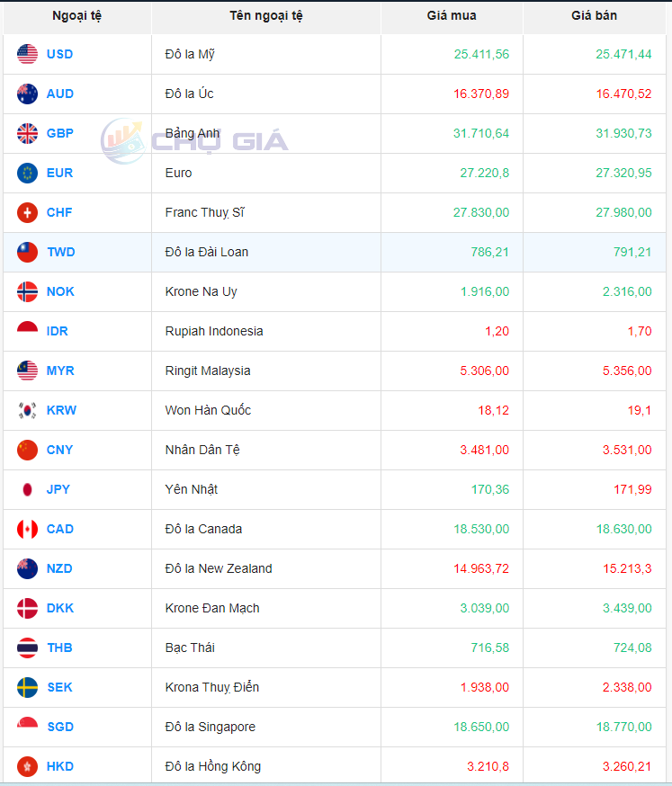The image size is (672, 786).
Task: Click the United States flag icon
Action: [x=27, y=54]
